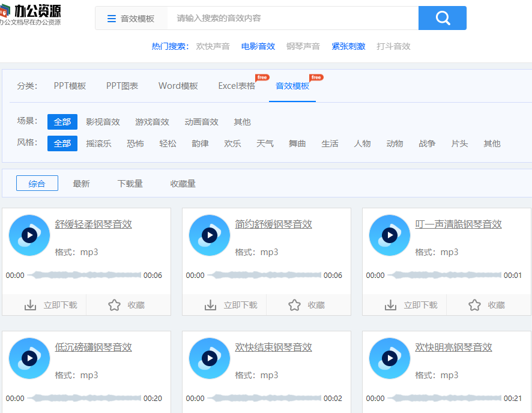This screenshot has width=532, height=413.
Task: Seek in 舒缓轻柔钢琴音效 waveform bar
Action: 84,275
